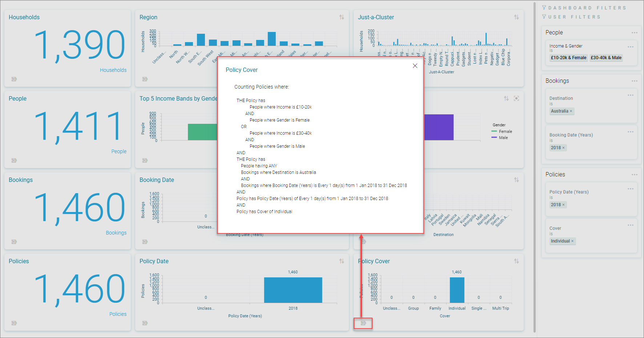
Task: Remove 2018 chip under Booking Date (Years)
Action: click(x=564, y=148)
